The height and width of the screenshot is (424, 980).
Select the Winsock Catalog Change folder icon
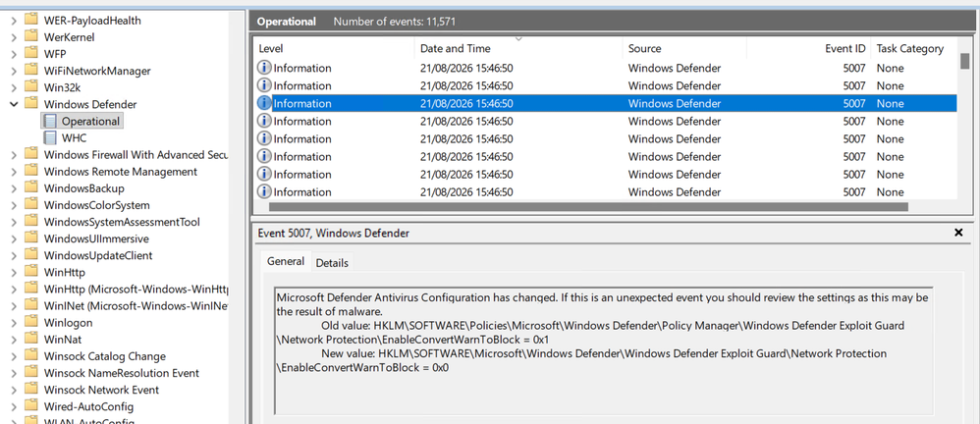point(30,356)
